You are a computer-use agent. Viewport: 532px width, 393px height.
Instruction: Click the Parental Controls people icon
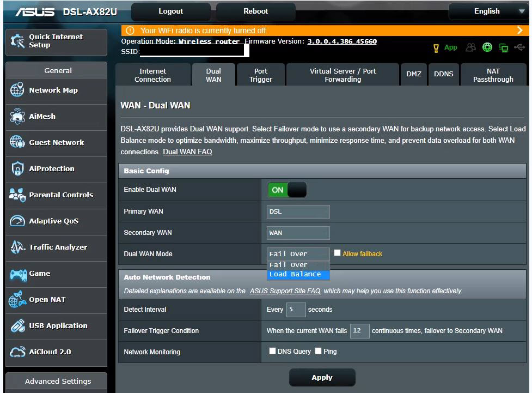[x=17, y=195]
